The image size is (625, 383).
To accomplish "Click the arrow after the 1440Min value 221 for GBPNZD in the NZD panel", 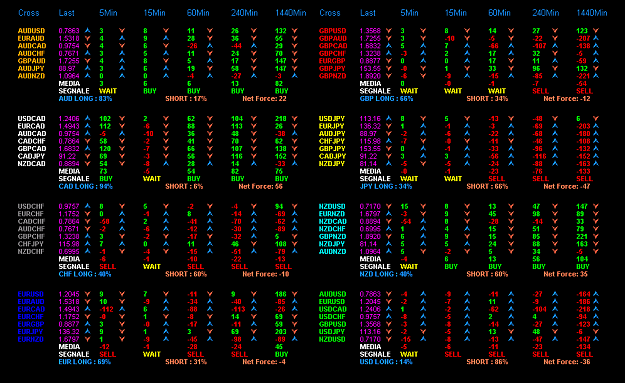I will click(596, 236).
